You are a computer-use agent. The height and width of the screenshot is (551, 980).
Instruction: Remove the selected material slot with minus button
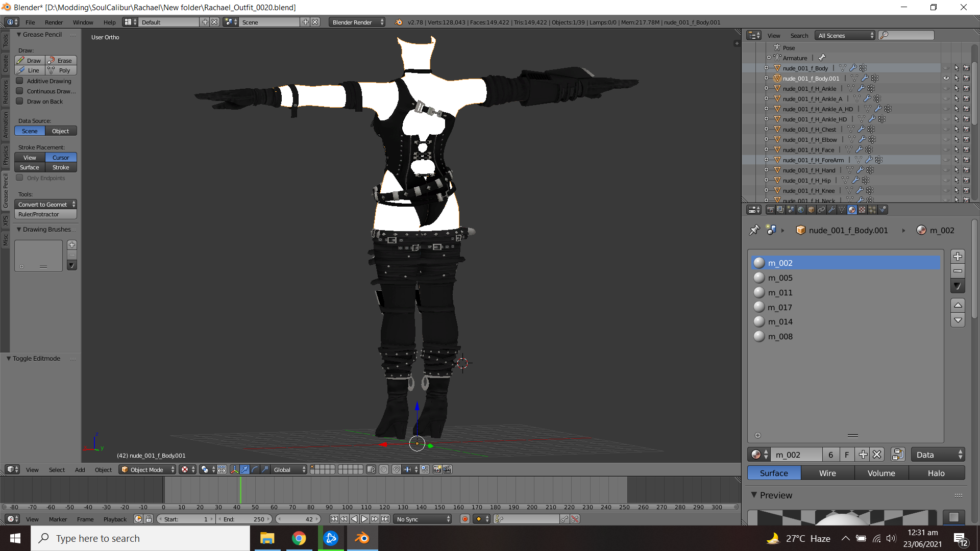(958, 271)
